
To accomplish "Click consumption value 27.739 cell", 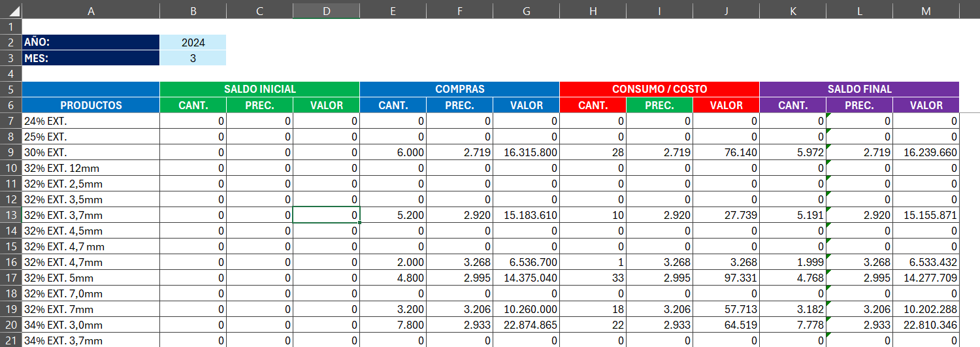I will [726, 215].
